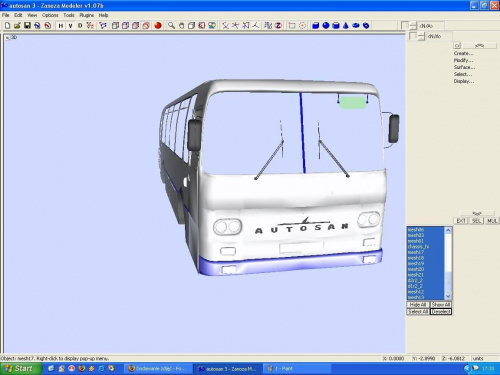Create a blue cone primitive
This screenshot has height=375, width=500.
[346, 25]
